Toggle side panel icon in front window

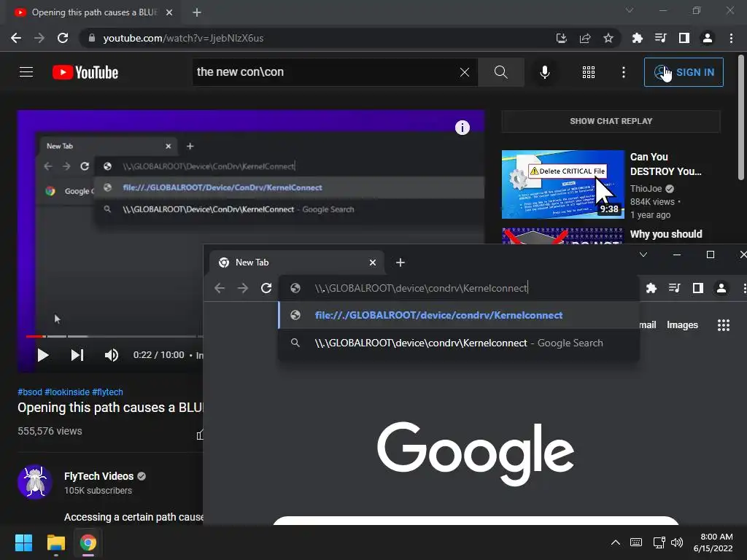point(698,287)
